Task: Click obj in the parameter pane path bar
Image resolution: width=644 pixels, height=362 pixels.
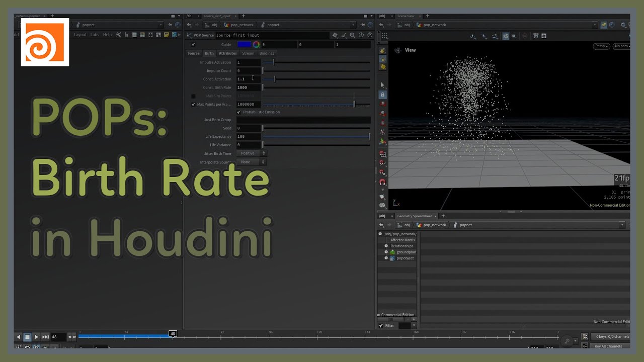Action: click(214, 25)
